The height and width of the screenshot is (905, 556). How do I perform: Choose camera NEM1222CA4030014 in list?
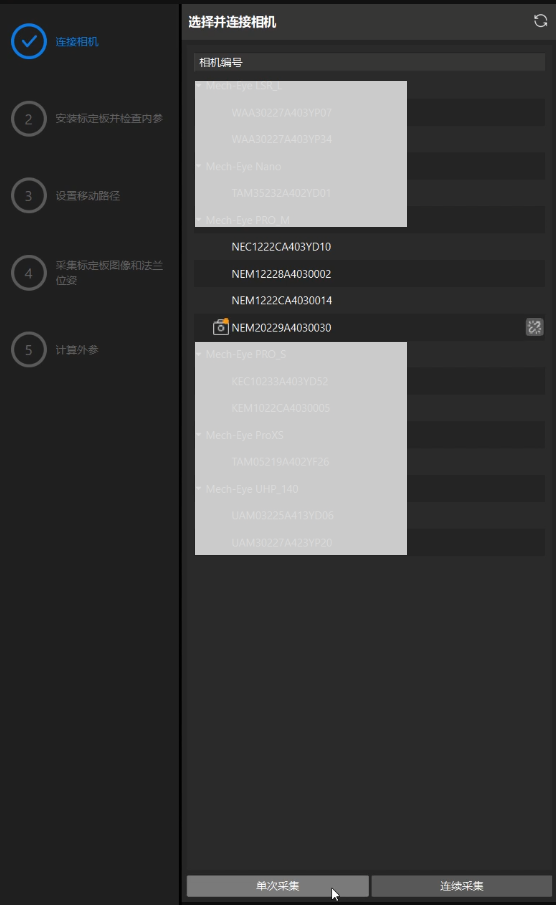click(x=370, y=301)
